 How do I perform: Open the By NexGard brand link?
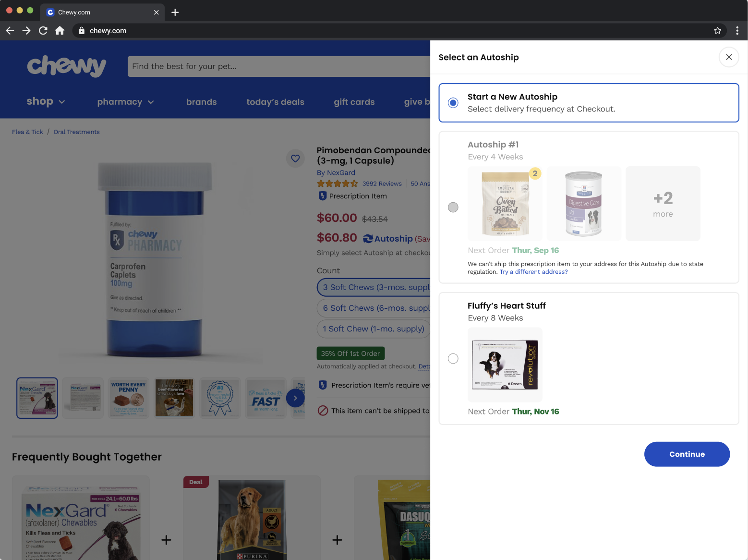coord(336,173)
